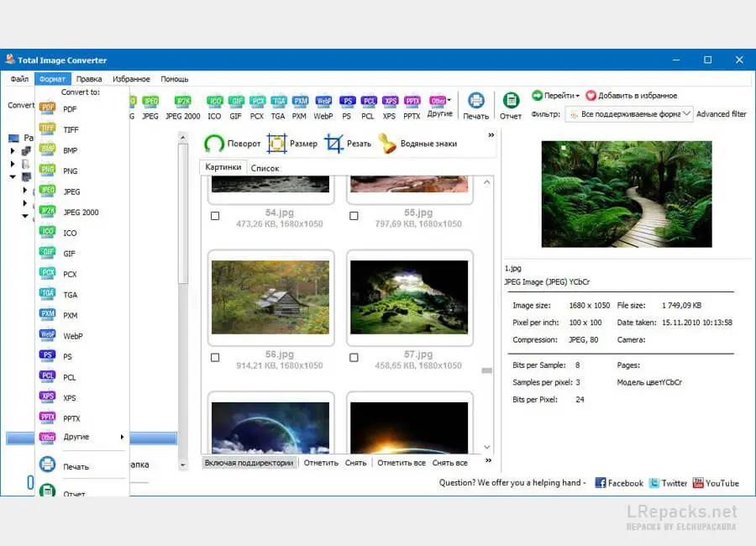Tick the checkbox for 54.jpg
Image resolution: width=756 pixels, height=546 pixels.
pos(215,216)
